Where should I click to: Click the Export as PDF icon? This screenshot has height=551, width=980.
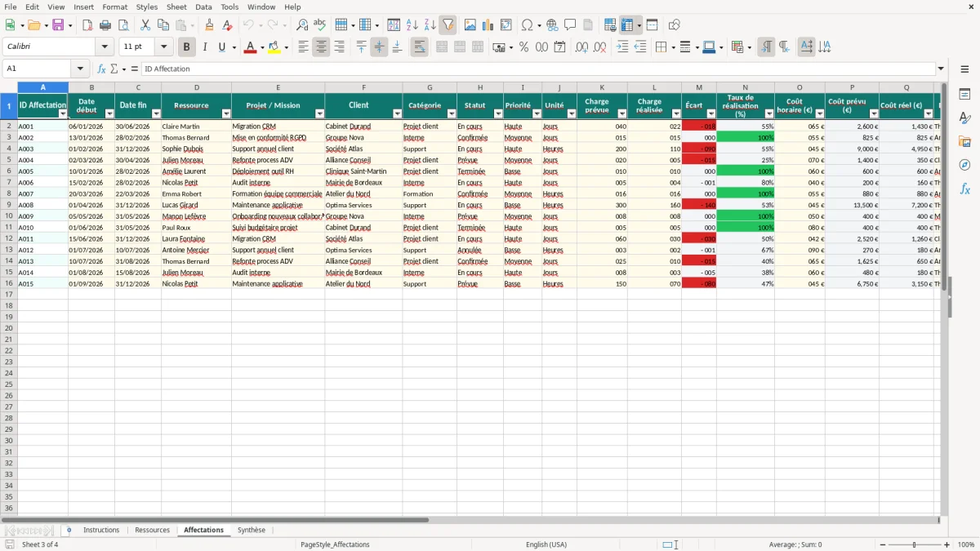[87, 25]
